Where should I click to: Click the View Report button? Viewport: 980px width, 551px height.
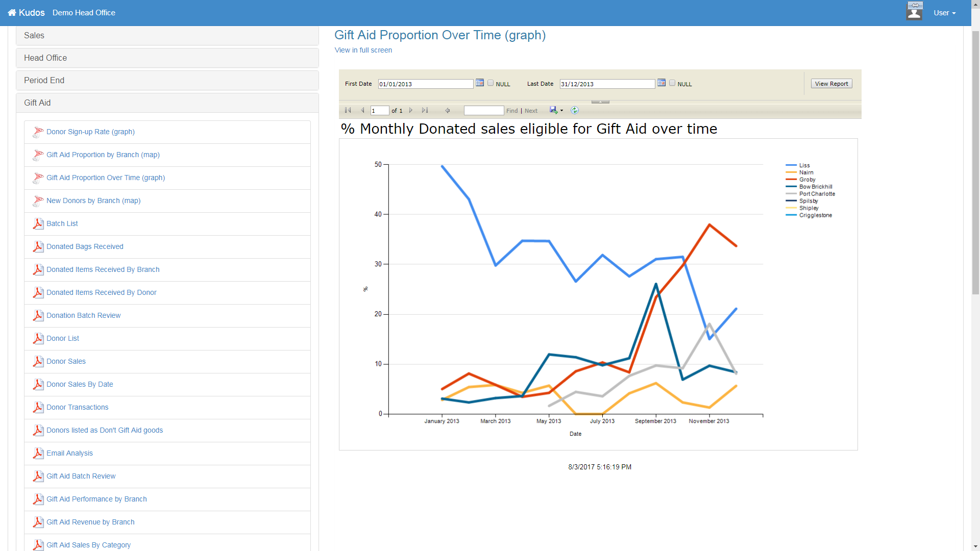point(831,84)
